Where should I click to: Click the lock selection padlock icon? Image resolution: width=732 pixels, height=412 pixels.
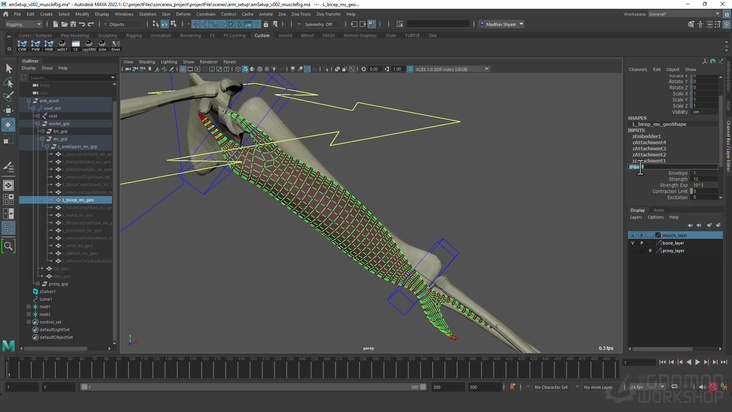coord(266,24)
